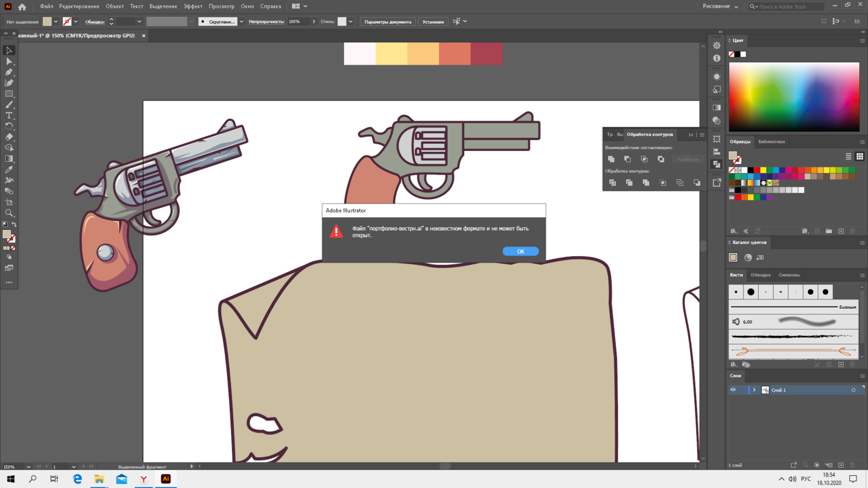
Task: Expand the Слой 1 layer contents
Action: click(754, 390)
